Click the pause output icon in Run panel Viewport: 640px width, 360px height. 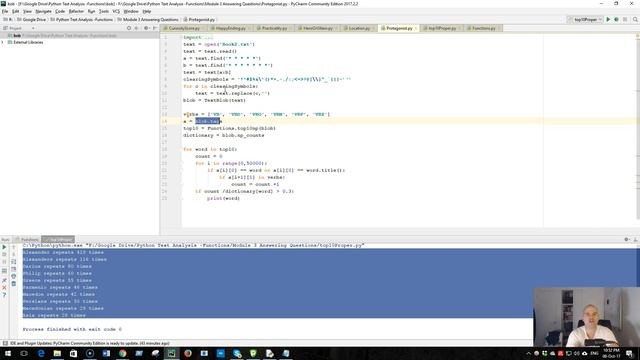point(4,262)
